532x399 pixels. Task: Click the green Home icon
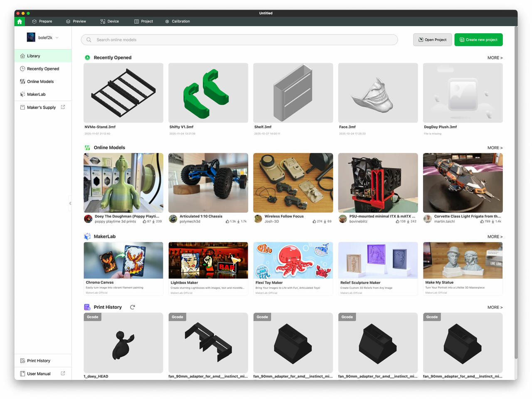click(x=20, y=21)
